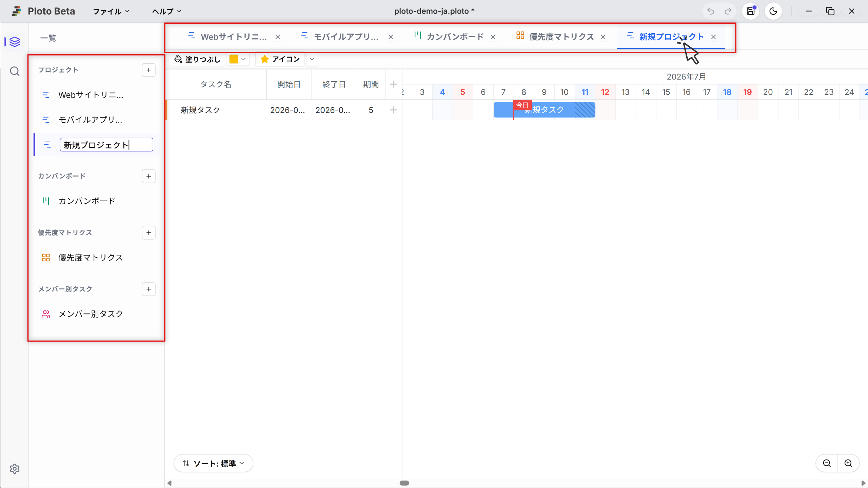Click the star アイコン button
This screenshot has width=868, height=488.
280,59
